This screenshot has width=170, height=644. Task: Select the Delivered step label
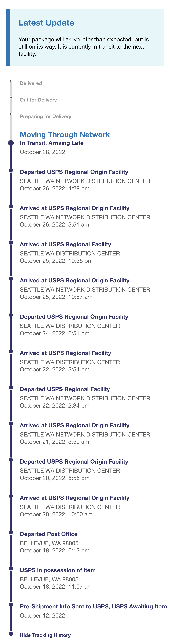point(31,83)
